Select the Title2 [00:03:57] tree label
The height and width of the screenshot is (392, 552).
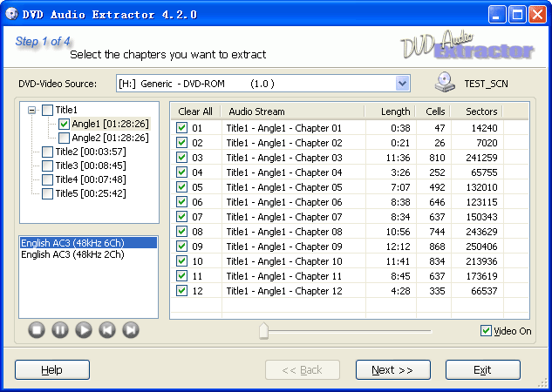point(91,152)
